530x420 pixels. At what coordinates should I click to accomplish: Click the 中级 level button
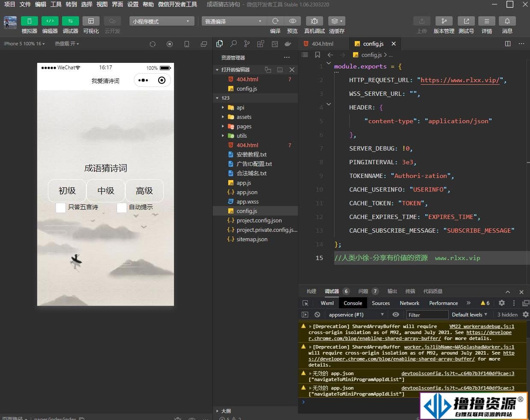coord(106,191)
